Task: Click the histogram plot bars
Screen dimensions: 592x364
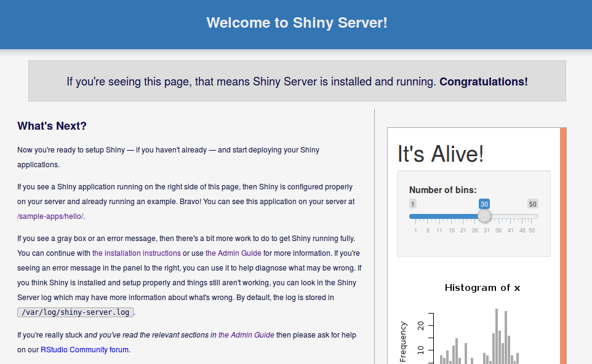Action: coord(479,336)
